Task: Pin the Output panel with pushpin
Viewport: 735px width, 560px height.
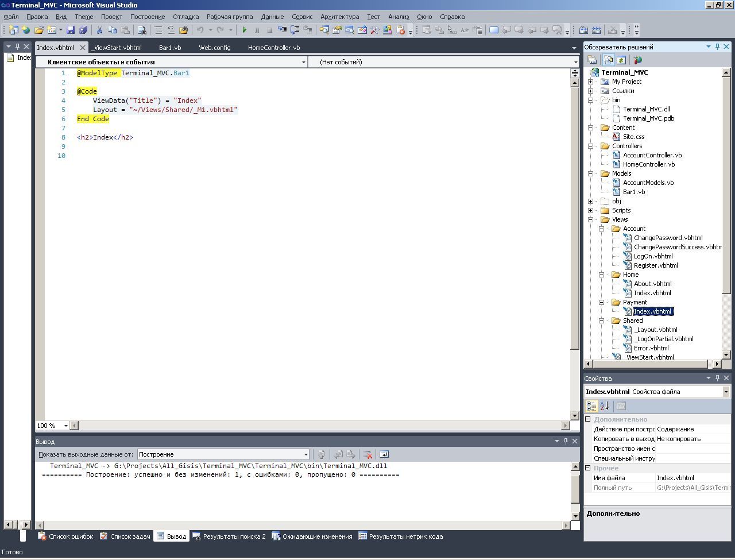Action: pos(566,441)
